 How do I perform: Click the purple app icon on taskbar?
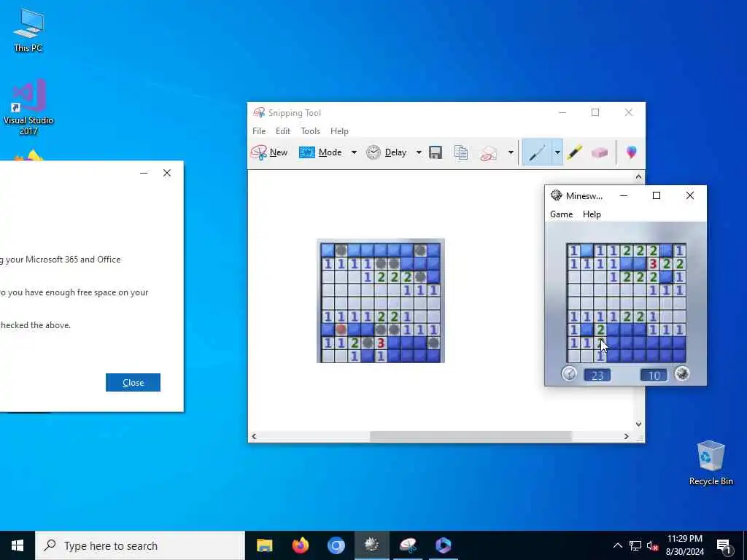[444, 545]
